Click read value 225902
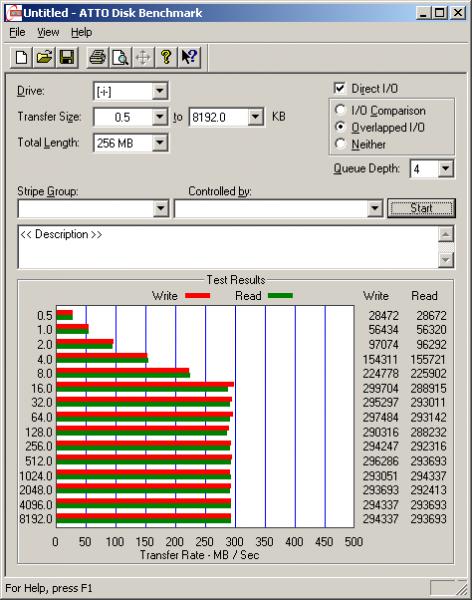This screenshot has width=472, height=600. click(x=428, y=374)
